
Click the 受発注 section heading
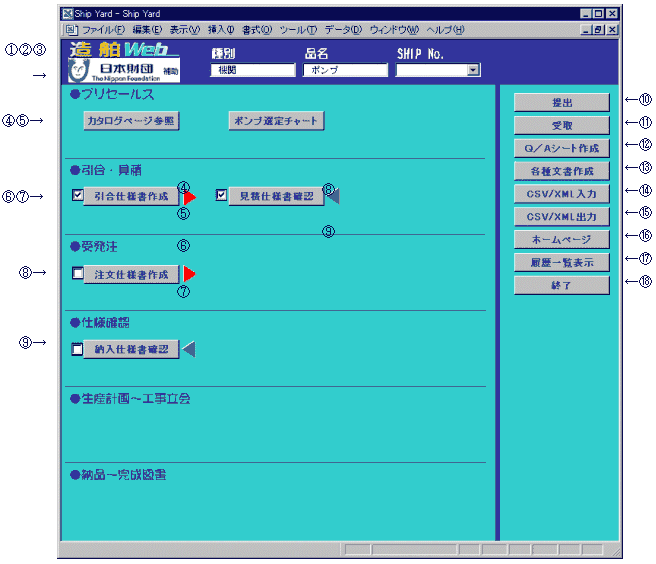click(94, 246)
